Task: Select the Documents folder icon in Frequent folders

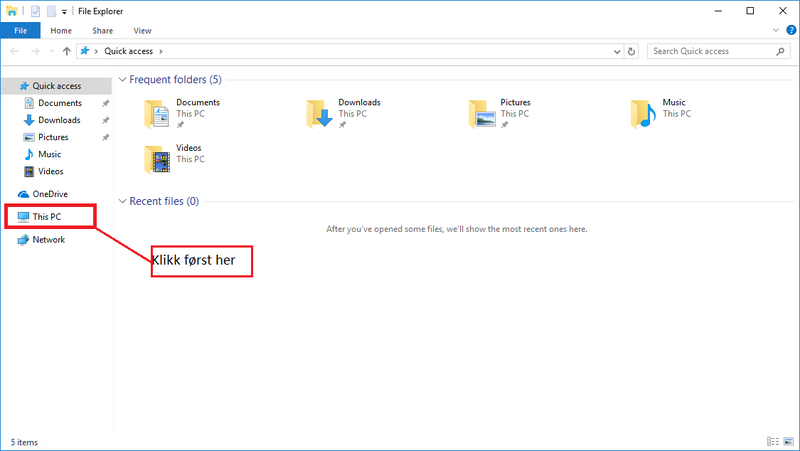Action: coord(157,114)
